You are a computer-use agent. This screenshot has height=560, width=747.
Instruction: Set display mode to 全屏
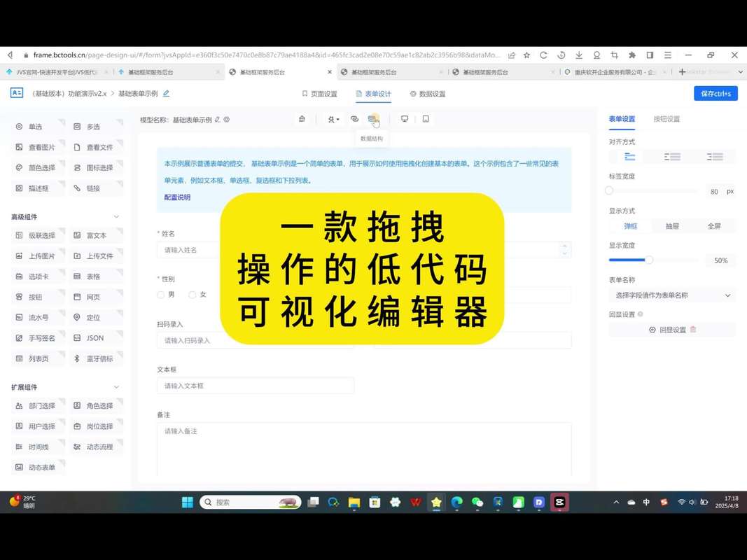click(714, 226)
